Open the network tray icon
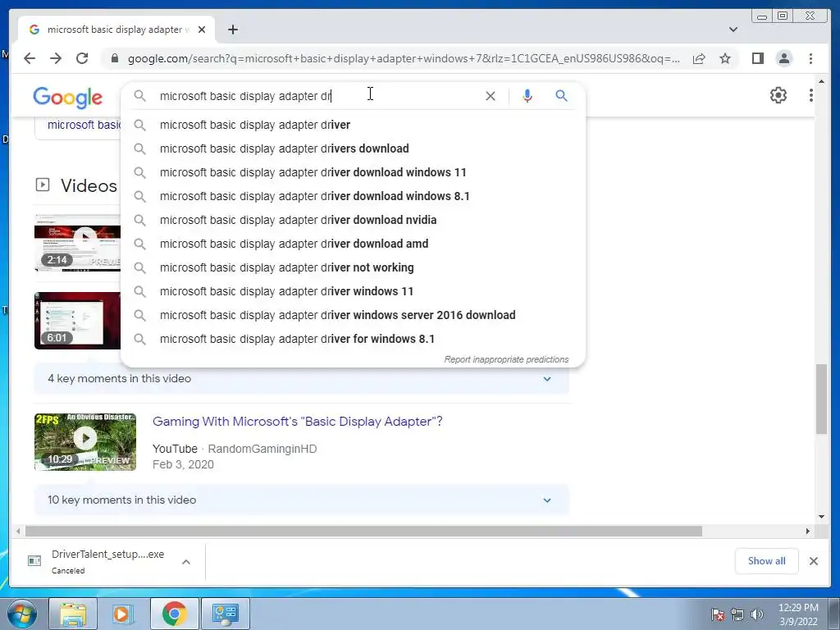Image resolution: width=840 pixels, height=630 pixels. pyautogui.click(x=737, y=614)
